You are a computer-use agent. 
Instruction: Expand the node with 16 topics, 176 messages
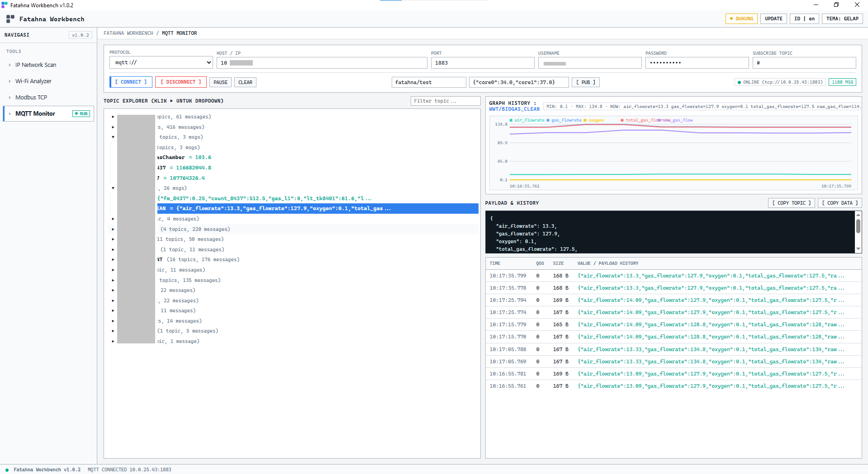[x=113, y=260]
